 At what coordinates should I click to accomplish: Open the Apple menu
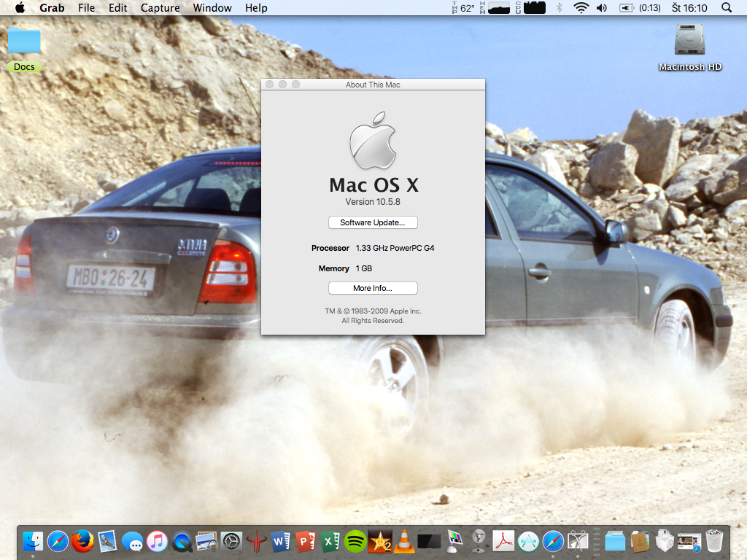pyautogui.click(x=20, y=7)
